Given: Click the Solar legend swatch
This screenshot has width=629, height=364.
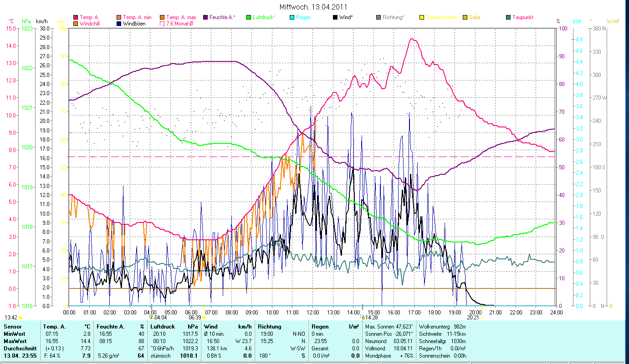Looking at the screenshot, I should coord(465,18).
